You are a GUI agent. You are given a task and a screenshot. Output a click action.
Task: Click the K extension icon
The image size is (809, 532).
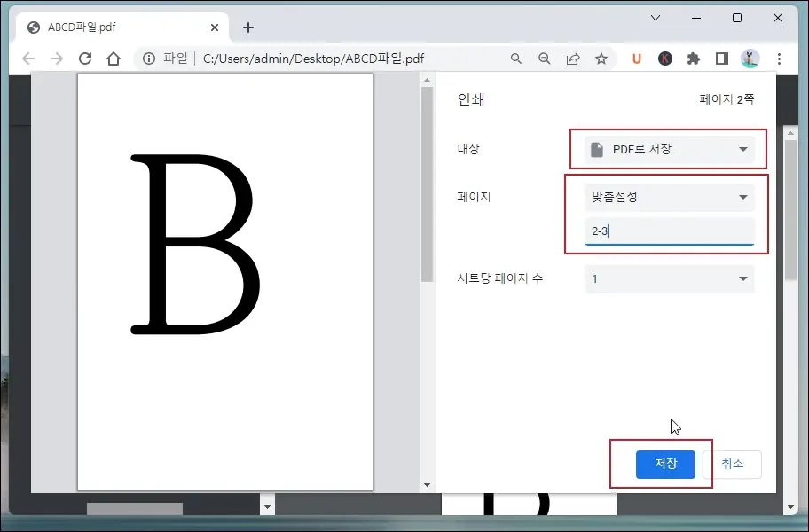[664, 59]
